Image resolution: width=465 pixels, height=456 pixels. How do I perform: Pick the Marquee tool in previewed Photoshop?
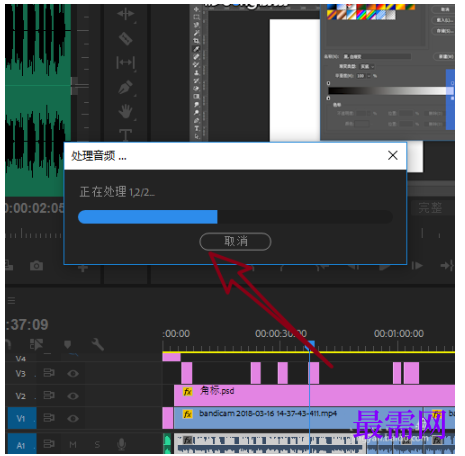tap(197, 17)
